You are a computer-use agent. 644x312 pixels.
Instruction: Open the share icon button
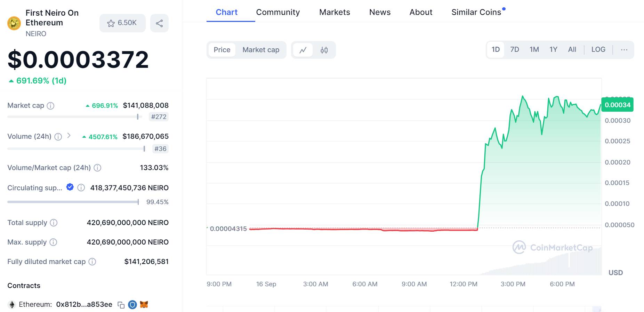159,23
